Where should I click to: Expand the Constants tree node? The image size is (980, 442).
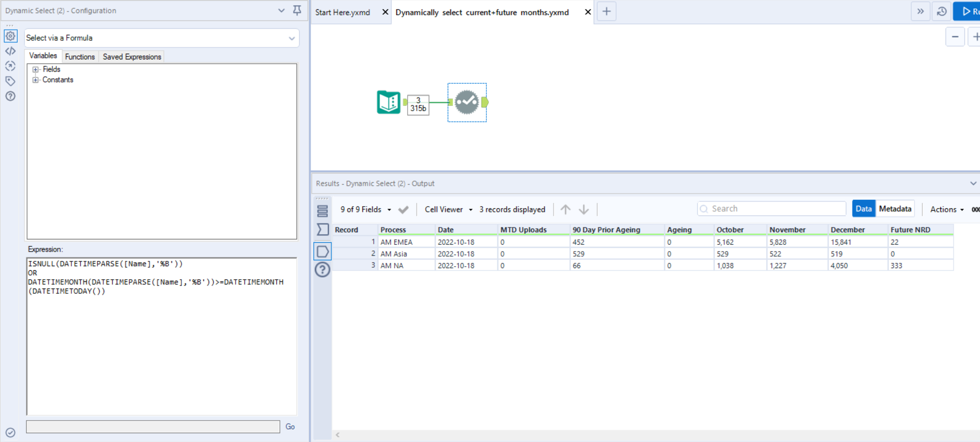pos(35,80)
